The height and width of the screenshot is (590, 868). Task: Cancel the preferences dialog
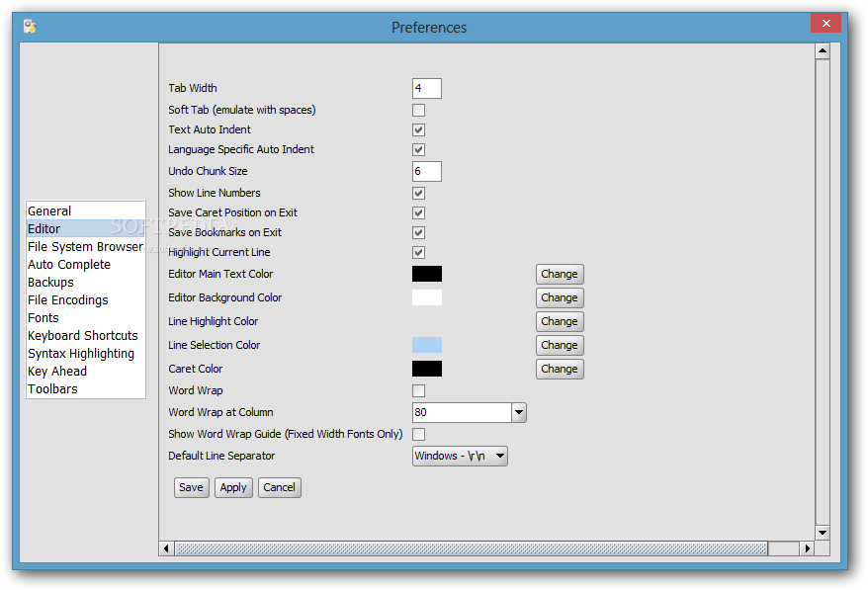pos(279,487)
